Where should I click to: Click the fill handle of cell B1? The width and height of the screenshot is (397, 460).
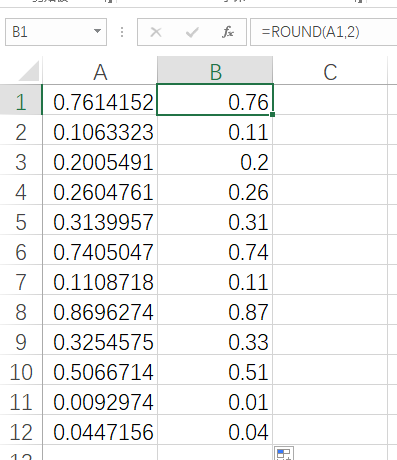coord(273,115)
